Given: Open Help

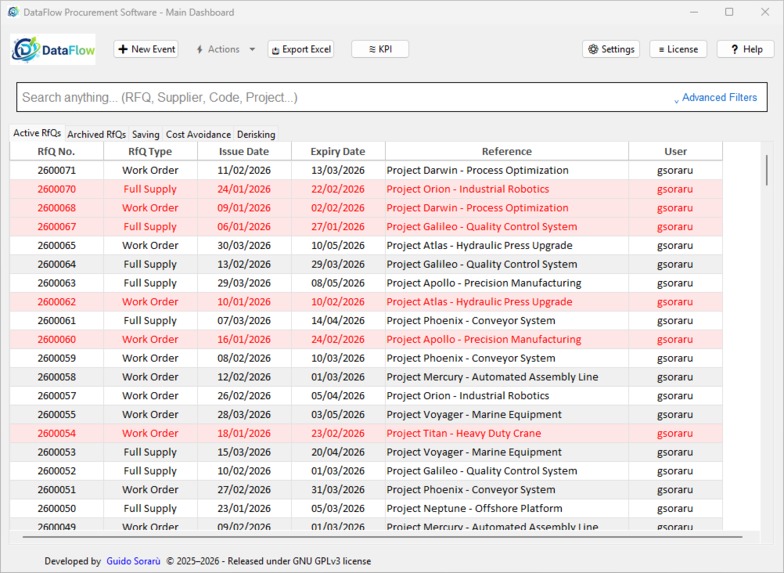Looking at the screenshot, I should coord(746,49).
